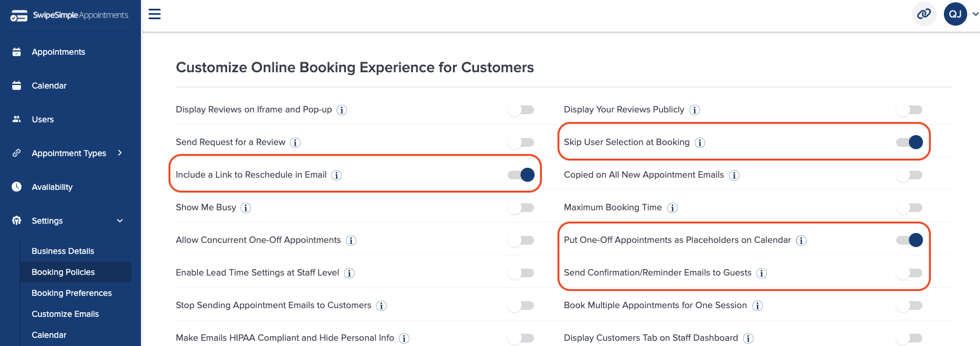The image size is (980, 346).
Task: Enable Send Request for a Review
Action: 521,142
